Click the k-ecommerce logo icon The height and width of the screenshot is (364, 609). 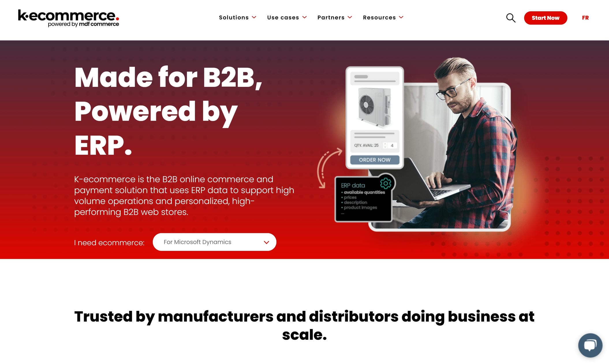pos(69,17)
